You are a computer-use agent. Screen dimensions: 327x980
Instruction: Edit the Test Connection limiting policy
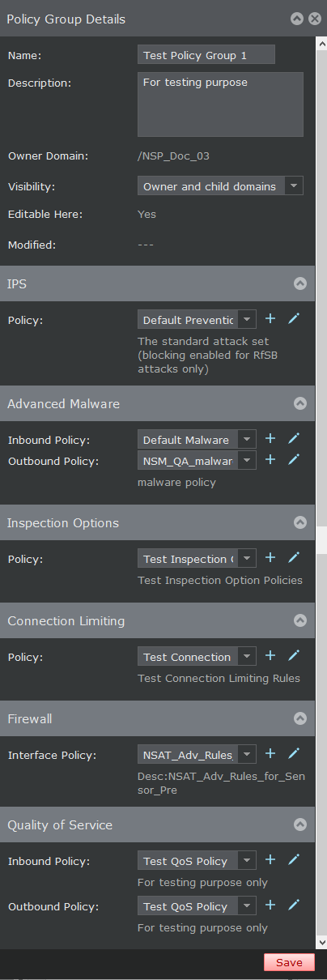pyautogui.click(x=294, y=655)
